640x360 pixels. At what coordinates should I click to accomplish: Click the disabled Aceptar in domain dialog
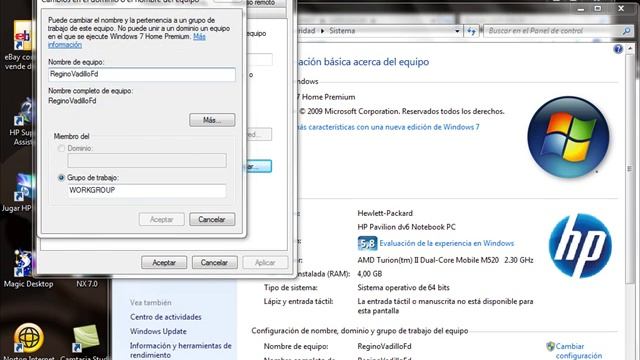point(162,220)
